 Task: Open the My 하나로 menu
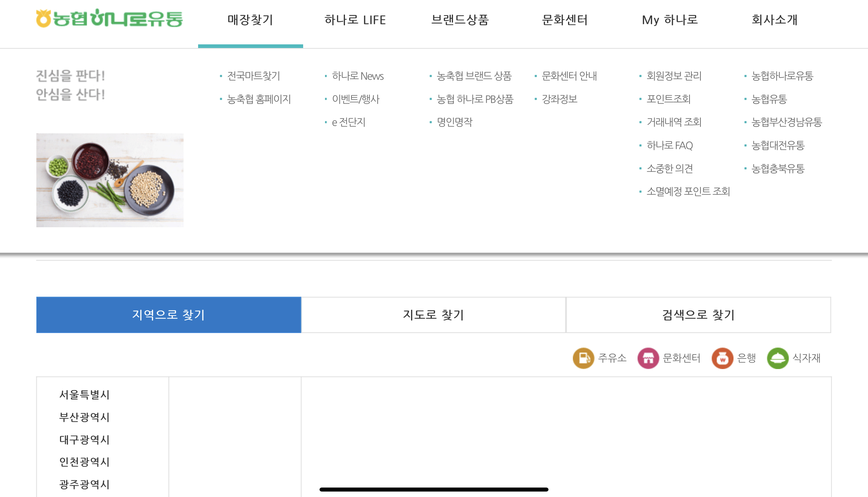[670, 20]
